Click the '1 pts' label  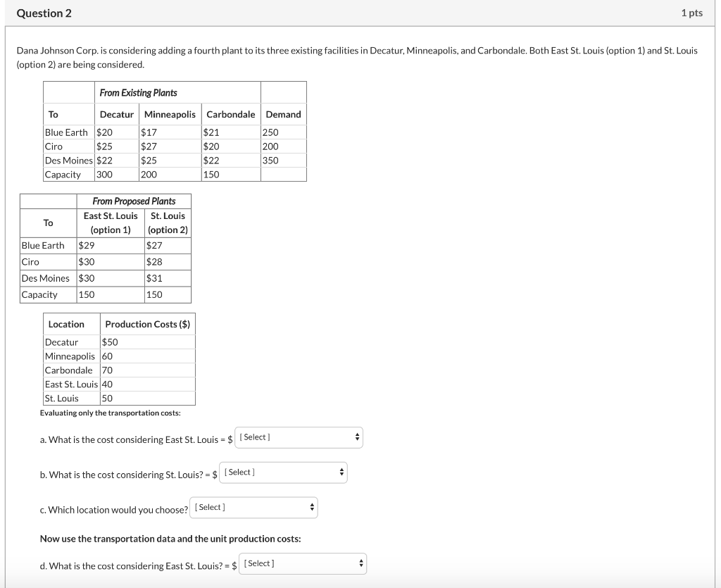pyautogui.click(x=692, y=13)
